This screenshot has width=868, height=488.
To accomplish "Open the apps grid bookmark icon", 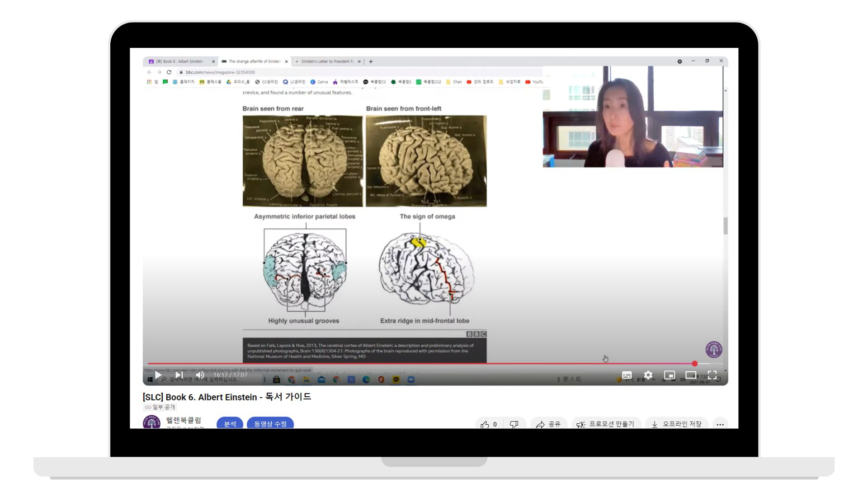I will (x=149, y=82).
